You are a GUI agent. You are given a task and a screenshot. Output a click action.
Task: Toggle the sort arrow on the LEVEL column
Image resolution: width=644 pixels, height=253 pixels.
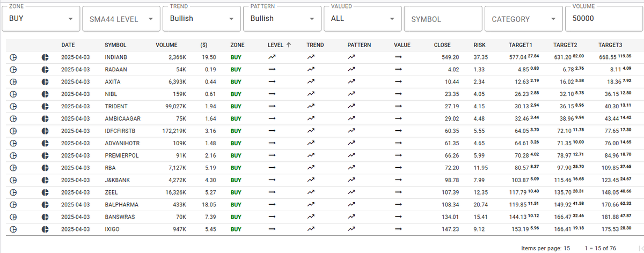point(289,45)
